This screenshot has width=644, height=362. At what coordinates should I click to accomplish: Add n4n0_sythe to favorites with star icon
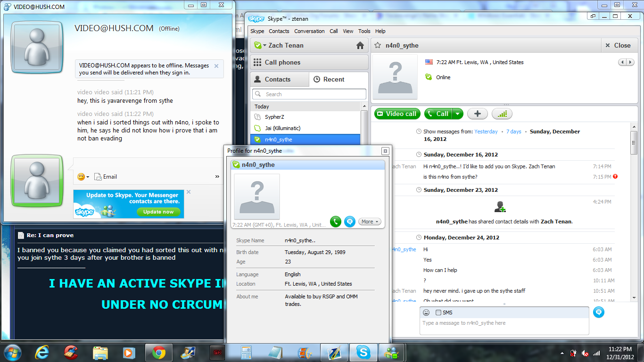click(377, 45)
